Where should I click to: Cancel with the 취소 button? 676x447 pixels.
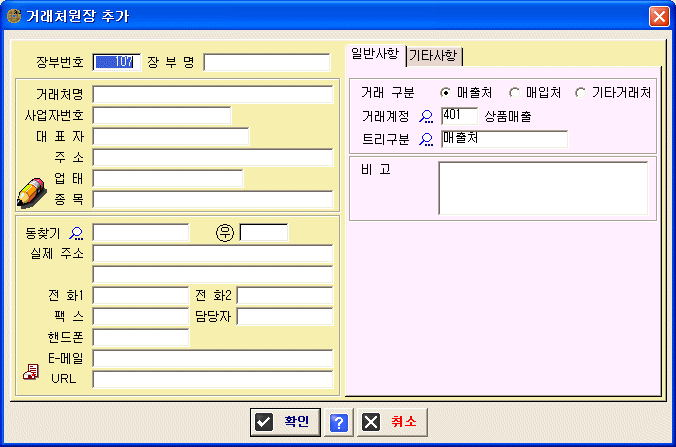(x=392, y=422)
